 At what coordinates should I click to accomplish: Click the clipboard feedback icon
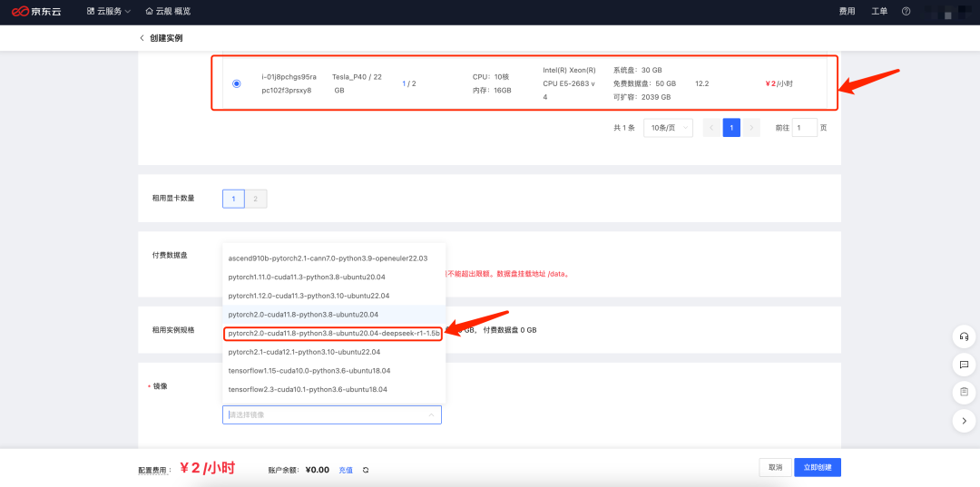pos(964,393)
